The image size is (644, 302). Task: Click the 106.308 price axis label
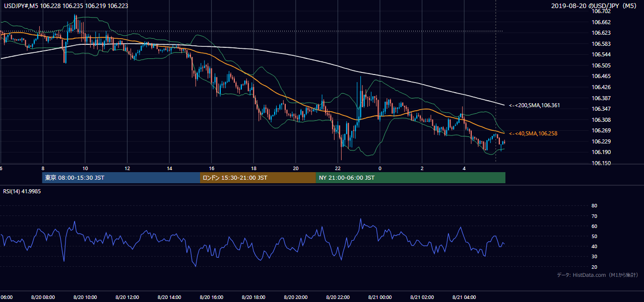[601, 120]
